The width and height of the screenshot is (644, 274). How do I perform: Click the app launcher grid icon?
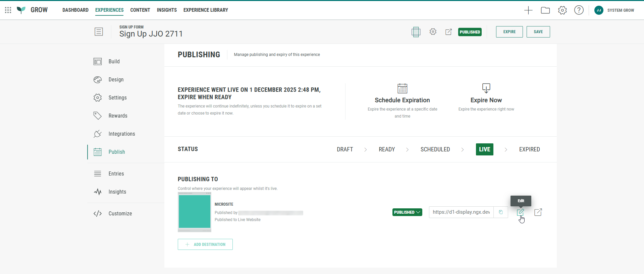point(8,10)
